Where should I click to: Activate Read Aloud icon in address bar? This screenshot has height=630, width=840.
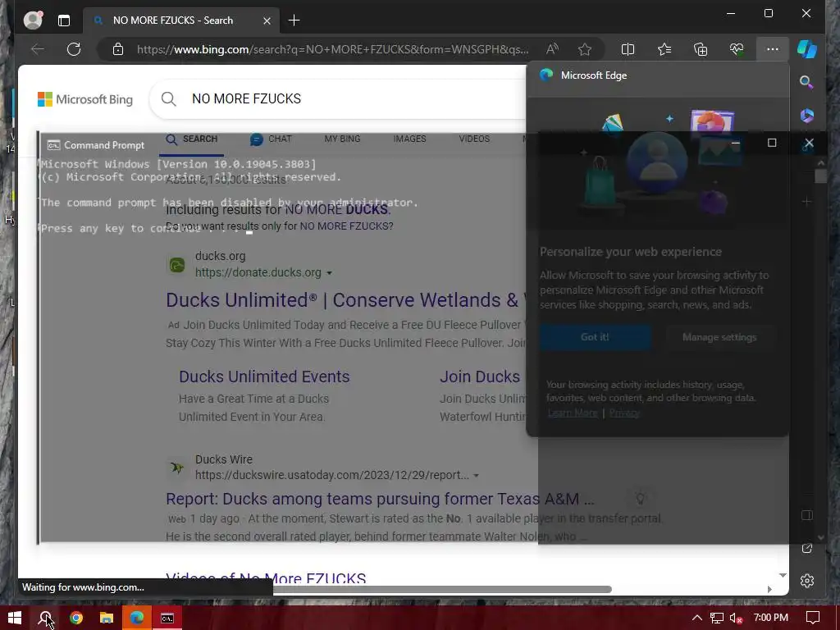(552, 49)
